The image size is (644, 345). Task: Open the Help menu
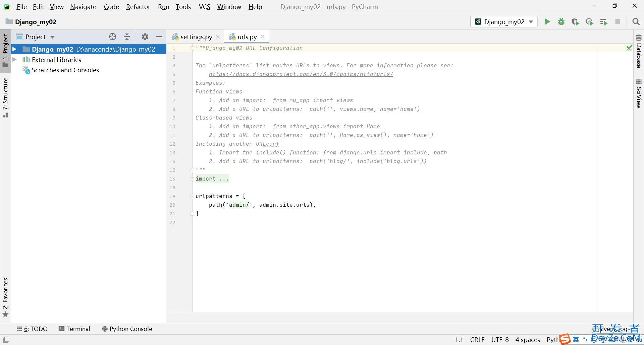click(x=255, y=7)
